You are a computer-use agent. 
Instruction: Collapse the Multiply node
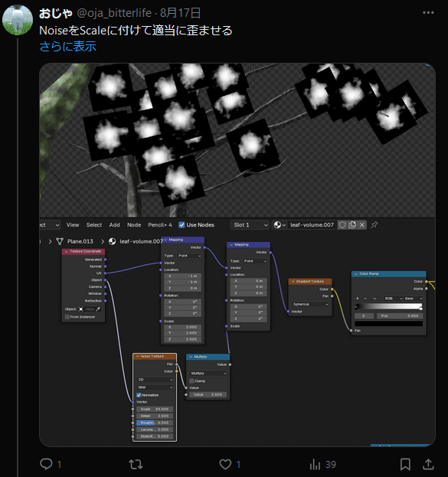191,357
